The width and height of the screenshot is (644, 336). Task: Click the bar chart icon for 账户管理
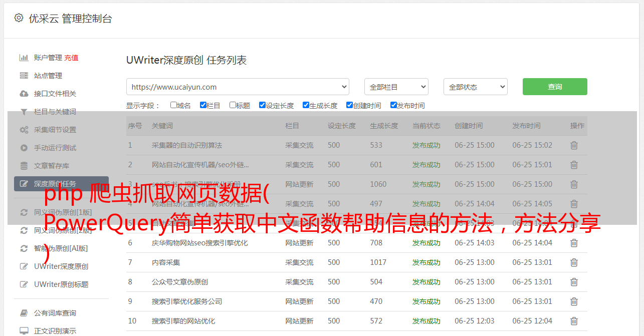pos(24,58)
